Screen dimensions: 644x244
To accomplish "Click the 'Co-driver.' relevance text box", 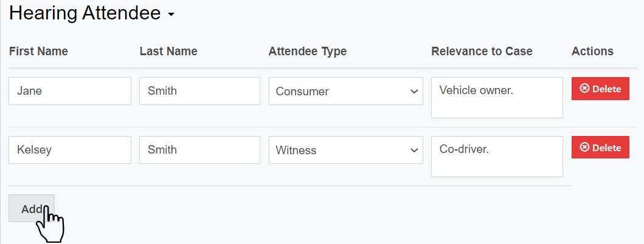I will [x=497, y=157].
